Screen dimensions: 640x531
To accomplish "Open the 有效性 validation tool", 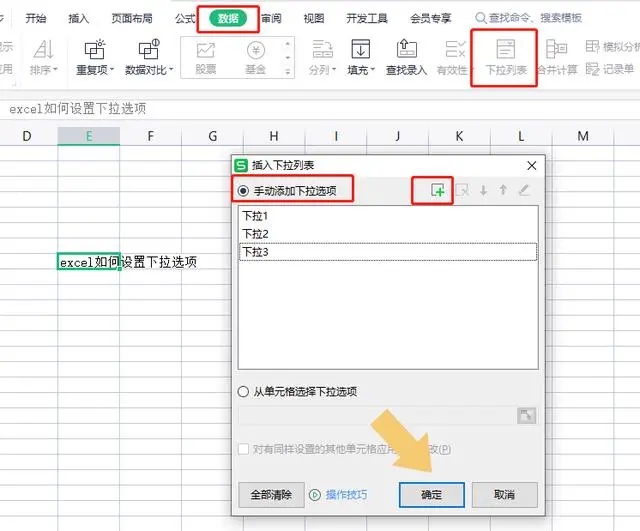I will [453, 57].
